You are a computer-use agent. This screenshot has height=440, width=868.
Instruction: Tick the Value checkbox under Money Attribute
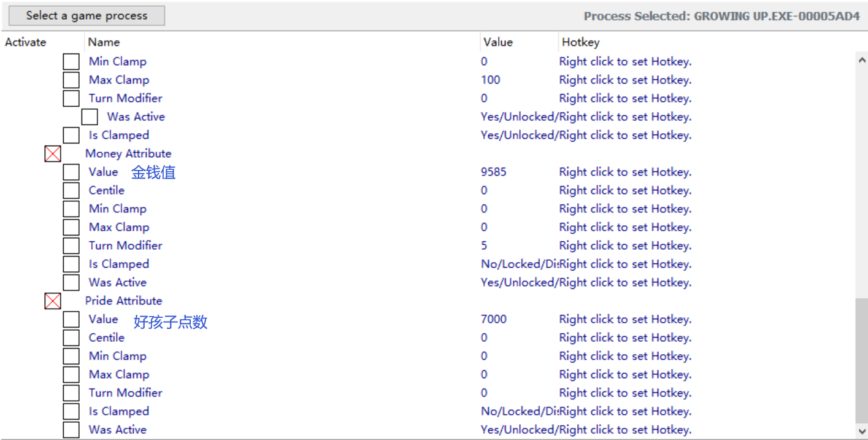tap(71, 172)
